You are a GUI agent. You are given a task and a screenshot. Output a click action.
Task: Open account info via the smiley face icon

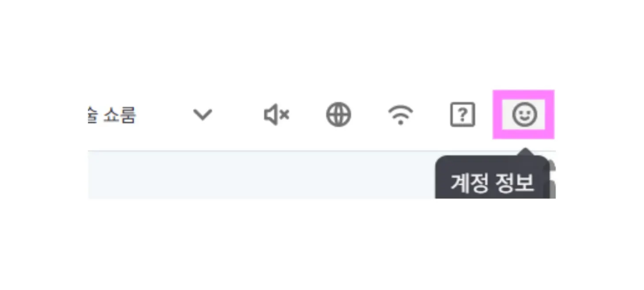pos(524,115)
